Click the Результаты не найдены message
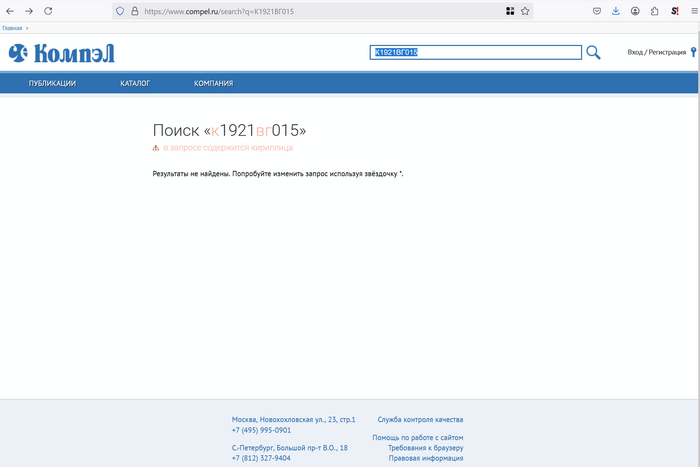Image resolution: width=700 pixels, height=467 pixels. coord(278,174)
